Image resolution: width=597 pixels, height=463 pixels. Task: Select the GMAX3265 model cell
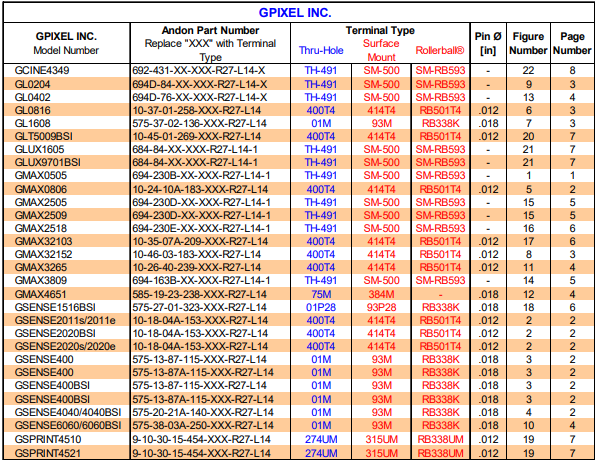point(41,267)
